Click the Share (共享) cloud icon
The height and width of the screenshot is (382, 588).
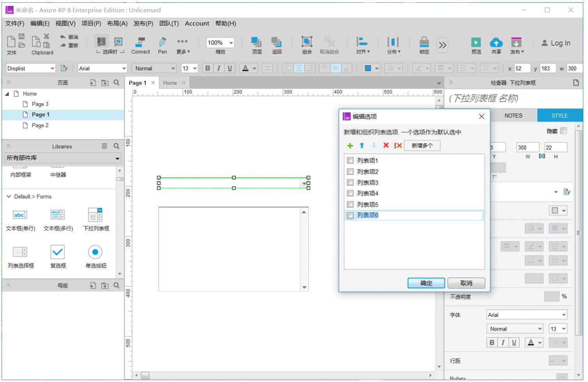(x=496, y=46)
